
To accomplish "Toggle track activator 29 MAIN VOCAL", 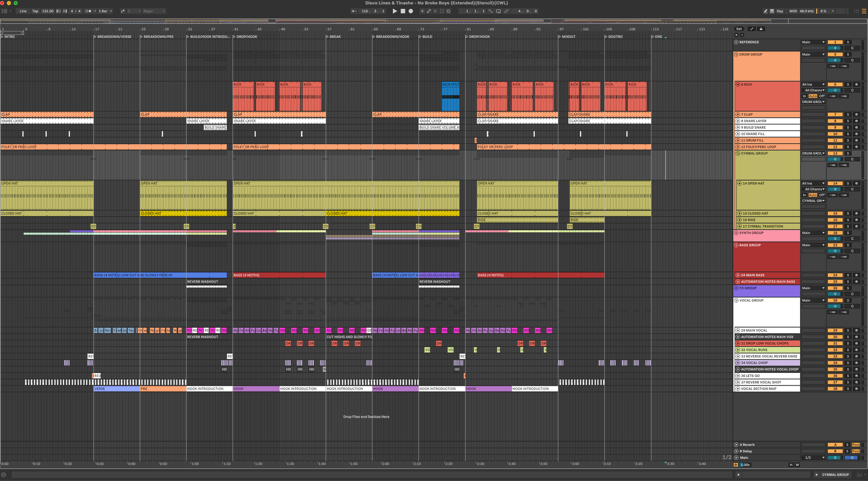I will click(x=835, y=330).
